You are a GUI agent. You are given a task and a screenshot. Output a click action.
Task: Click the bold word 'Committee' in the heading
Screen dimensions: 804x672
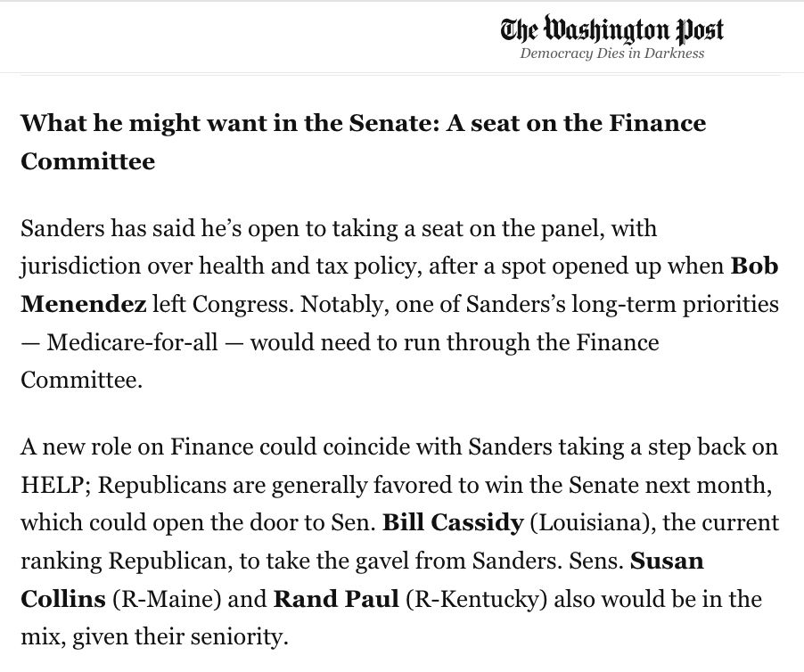pyautogui.click(x=87, y=161)
